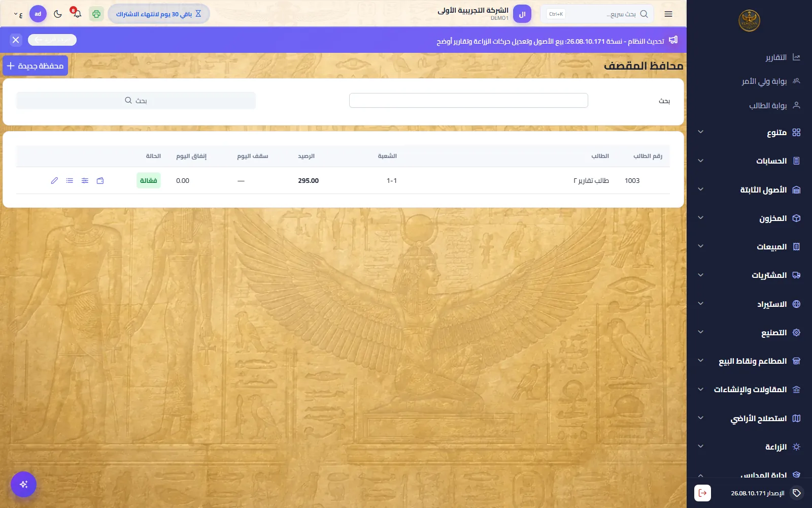Open the notifications bell
Image resolution: width=812 pixels, height=508 pixels.
(77, 14)
